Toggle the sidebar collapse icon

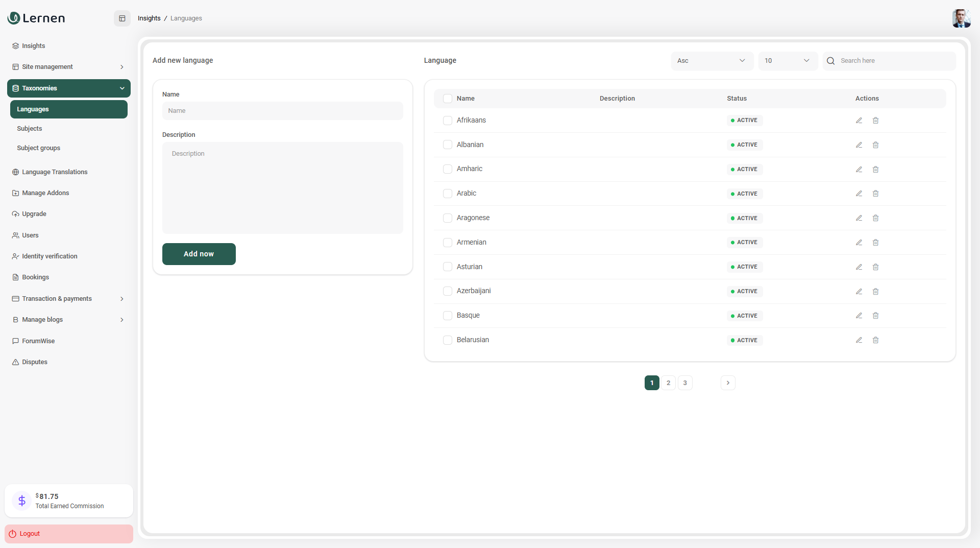[x=122, y=18]
